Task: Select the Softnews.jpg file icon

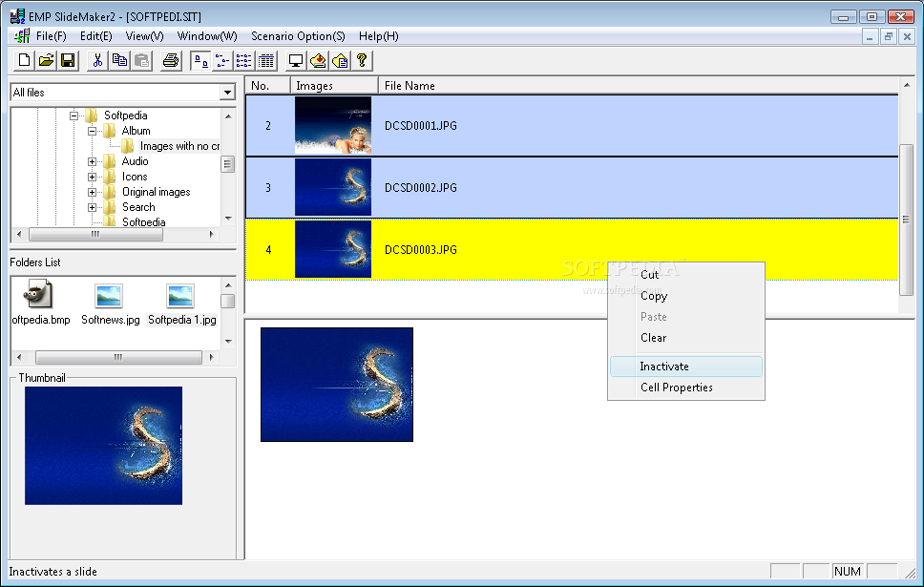Action: click(109, 296)
